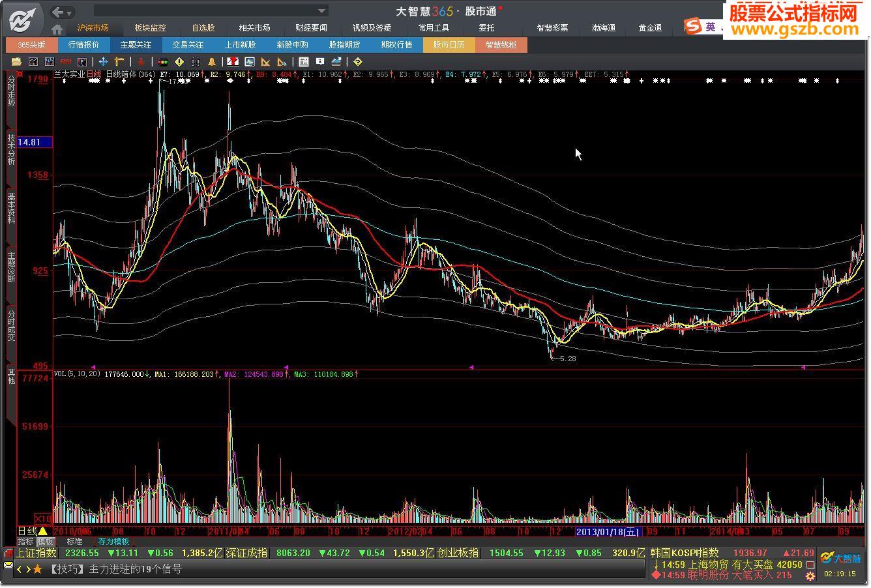Switch to the 行情报价 tab
Screen dimensions: 871x588
point(83,45)
